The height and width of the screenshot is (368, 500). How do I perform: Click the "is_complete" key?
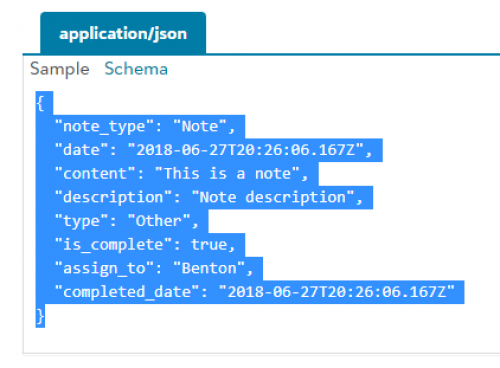113,245
